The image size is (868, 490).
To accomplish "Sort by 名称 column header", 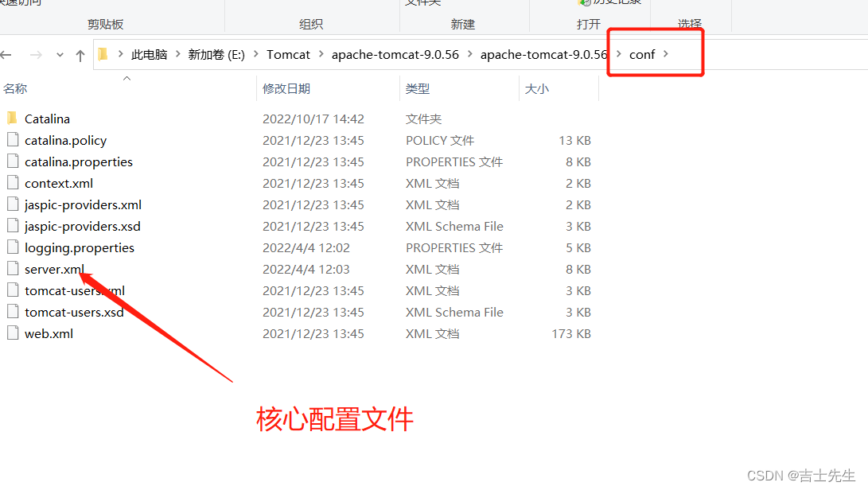I will [15, 88].
